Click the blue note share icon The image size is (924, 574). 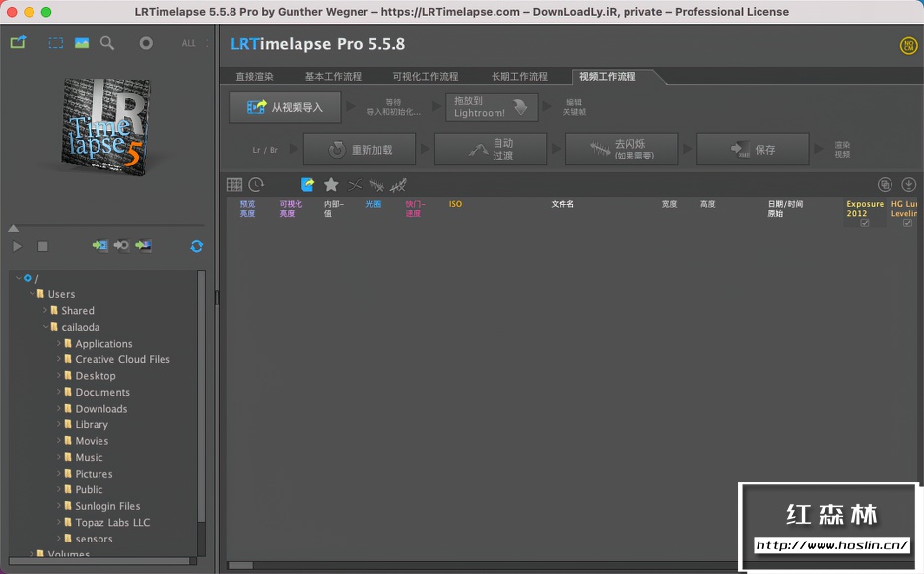point(307,185)
